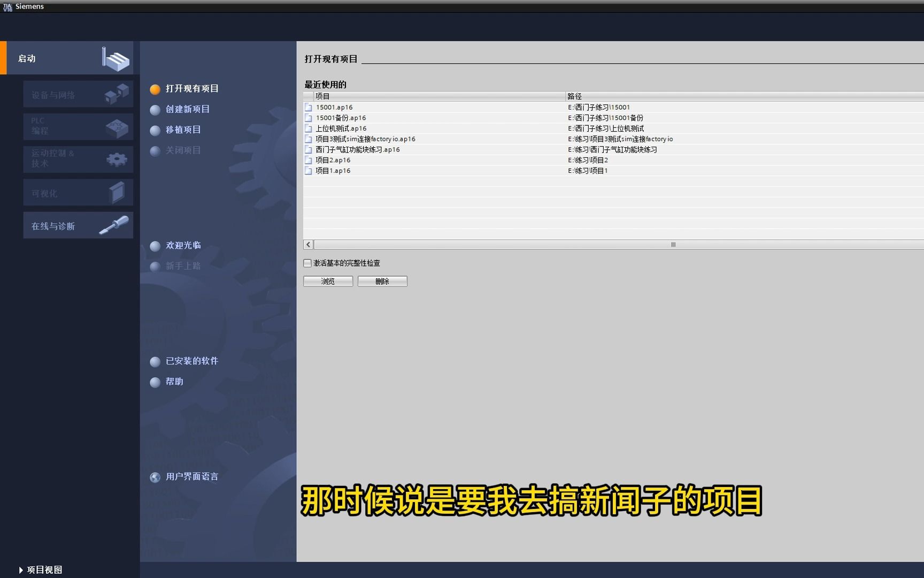Select the 已安装的软件 bullet

(x=155, y=362)
